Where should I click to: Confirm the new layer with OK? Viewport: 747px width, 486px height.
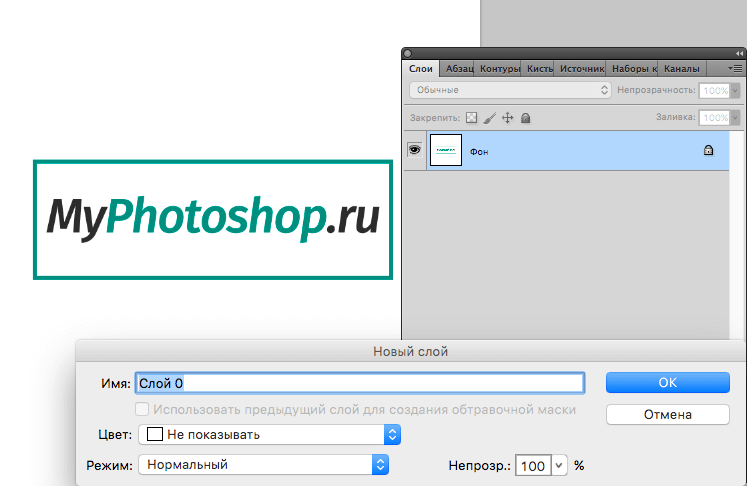point(667,383)
